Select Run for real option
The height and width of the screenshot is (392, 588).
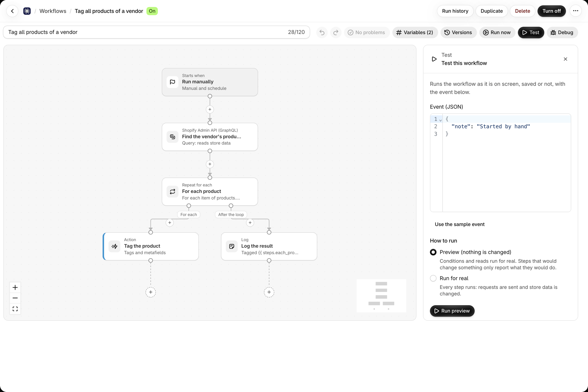coord(433,278)
